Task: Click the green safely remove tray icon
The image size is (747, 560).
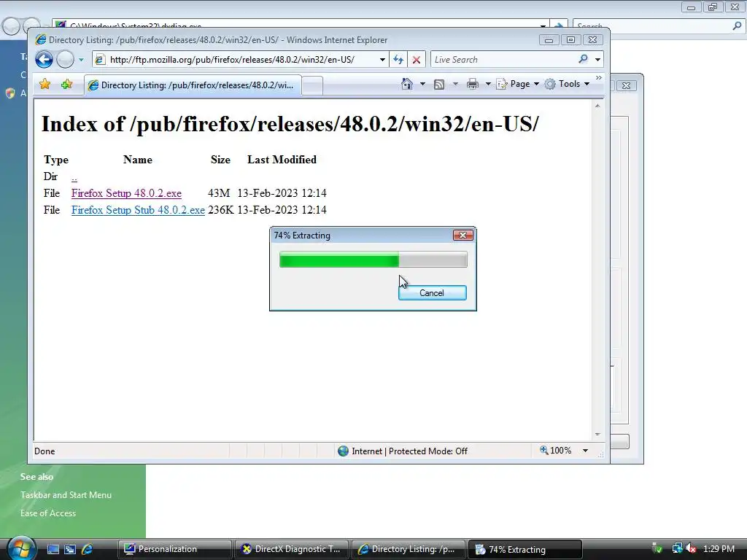Action: tap(657, 549)
